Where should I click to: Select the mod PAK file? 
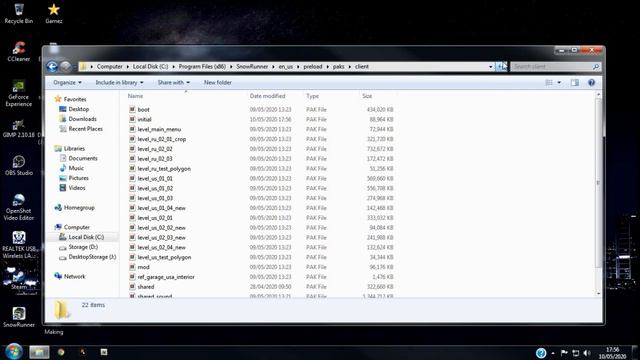(x=140, y=267)
